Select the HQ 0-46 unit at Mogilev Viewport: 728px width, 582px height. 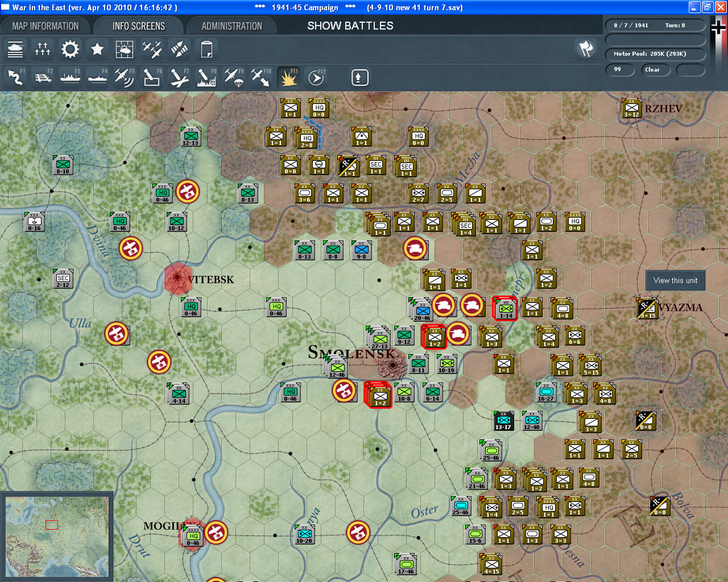coord(193,537)
